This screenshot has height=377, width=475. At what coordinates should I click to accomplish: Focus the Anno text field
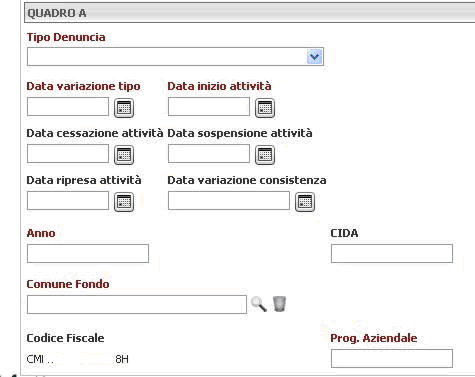pos(88,254)
